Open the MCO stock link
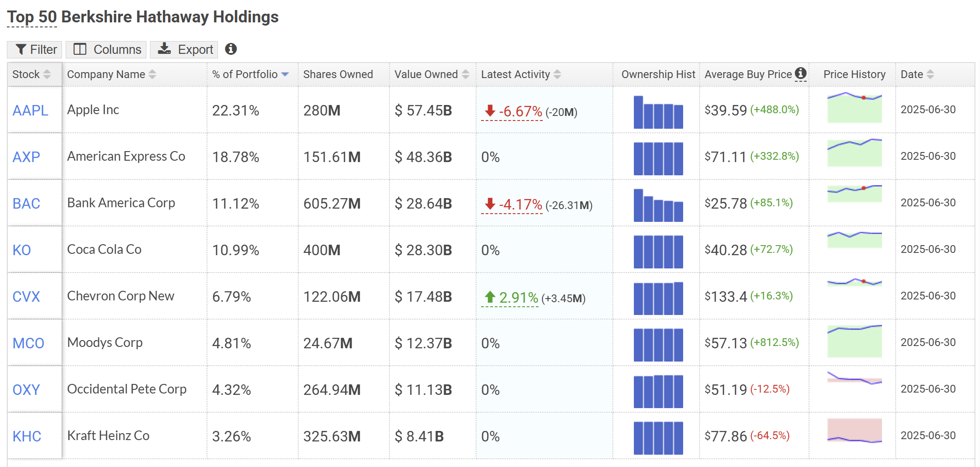The width and height of the screenshot is (980, 467). pos(28,343)
